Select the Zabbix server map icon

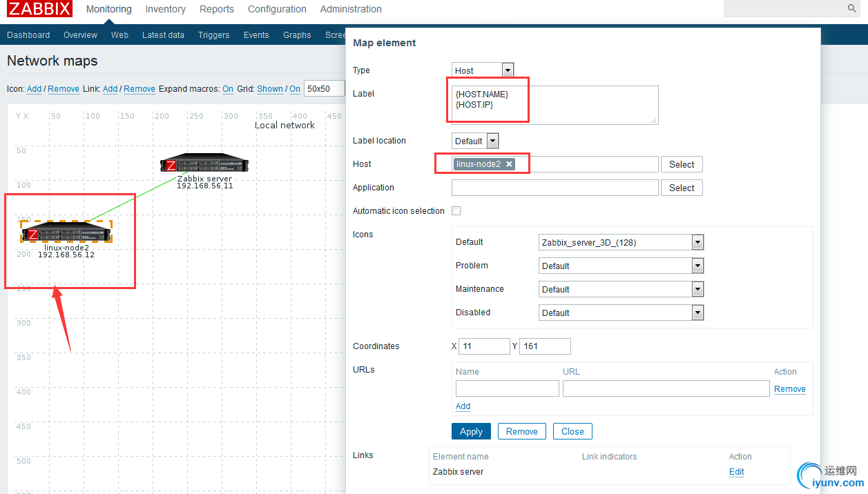(204, 164)
